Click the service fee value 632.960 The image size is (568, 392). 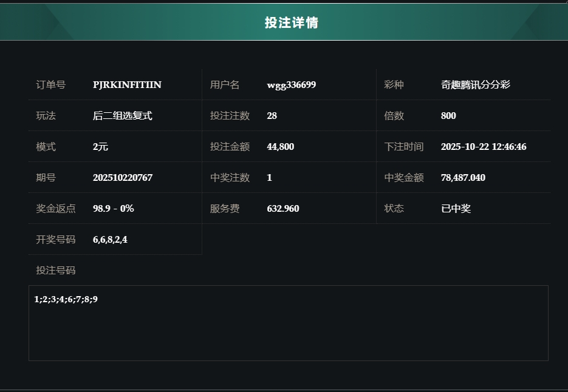tap(282, 209)
